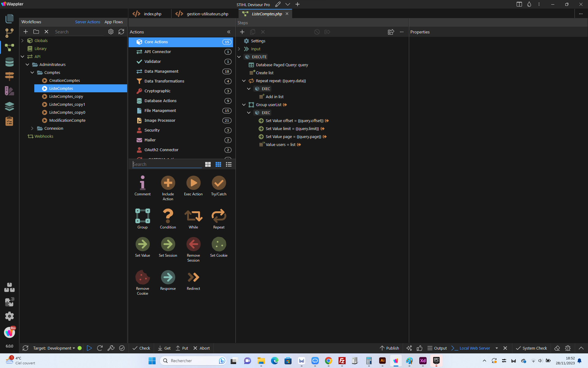Click the actions Search field
588x368 pixels.
point(167,164)
